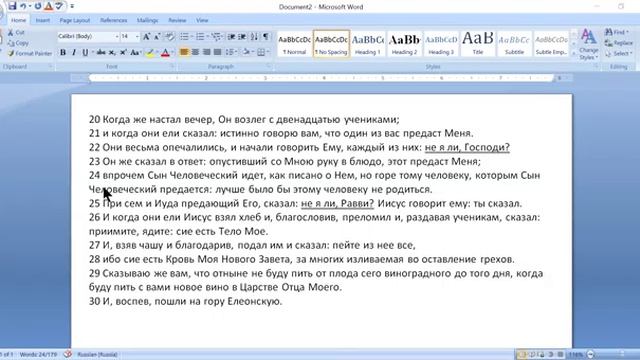Open the Insert ribbon tab
The width and height of the screenshot is (640, 360).
pyautogui.click(x=42, y=20)
